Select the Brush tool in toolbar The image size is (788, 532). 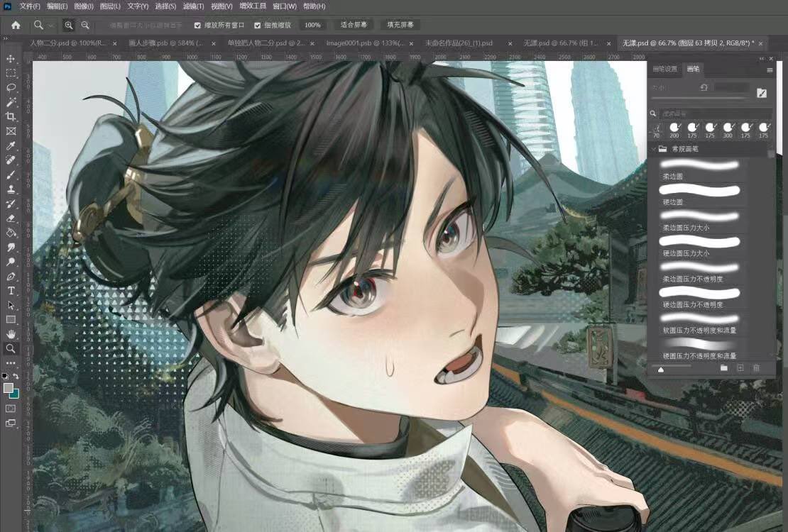[11, 174]
